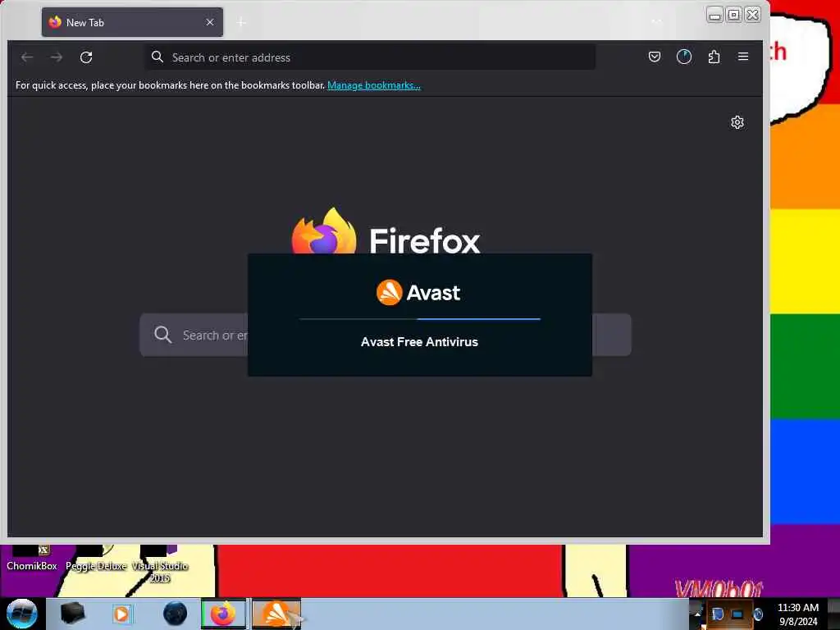Open the Windows Start menu orb
This screenshot has width=840, height=630.
(22, 614)
